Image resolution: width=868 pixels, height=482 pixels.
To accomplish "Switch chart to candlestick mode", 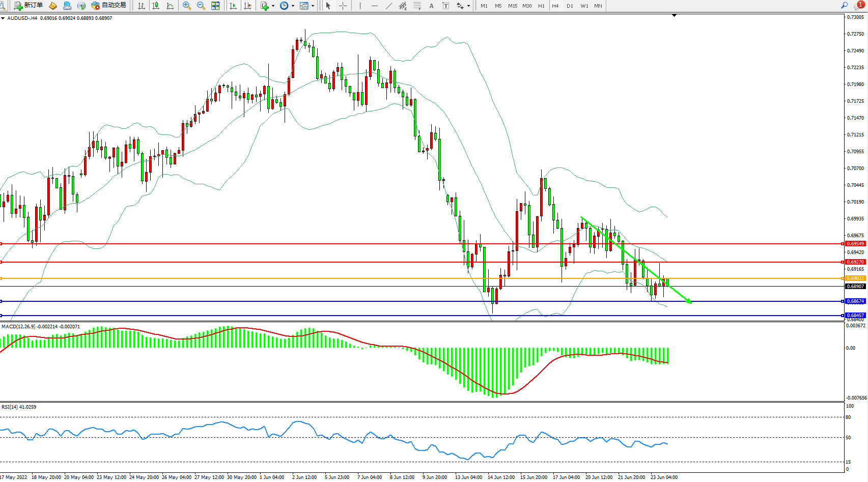I will pyautogui.click(x=156, y=6).
